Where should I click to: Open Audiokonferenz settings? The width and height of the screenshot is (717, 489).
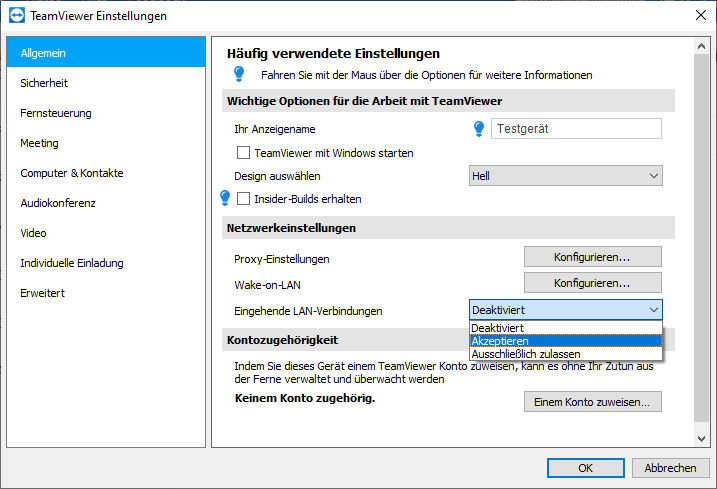[x=106, y=203]
